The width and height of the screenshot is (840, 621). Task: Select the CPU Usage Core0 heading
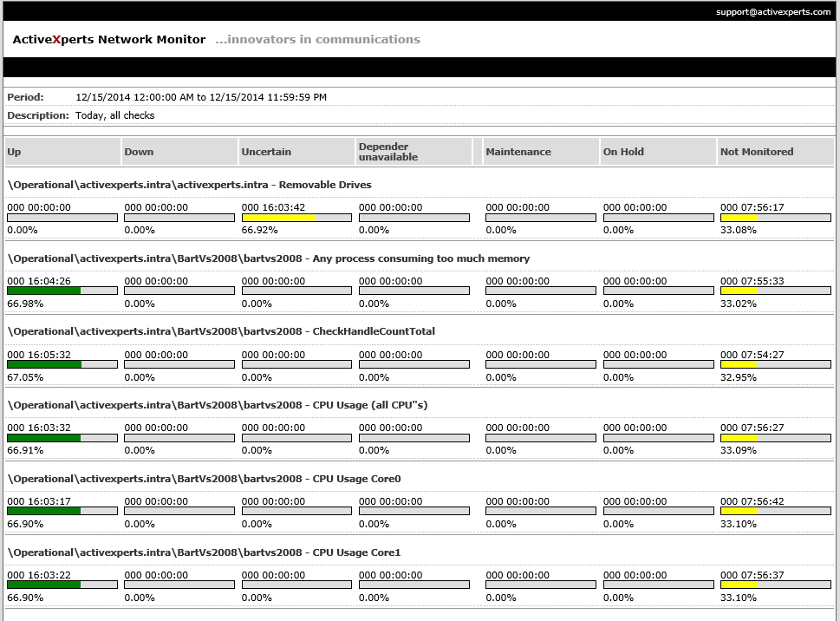[x=204, y=479]
